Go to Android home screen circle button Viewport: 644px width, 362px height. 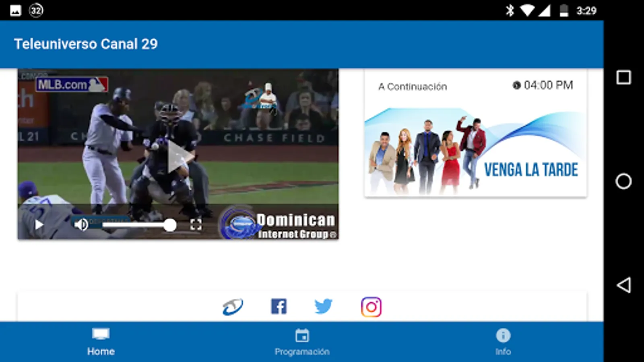[623, 181]
